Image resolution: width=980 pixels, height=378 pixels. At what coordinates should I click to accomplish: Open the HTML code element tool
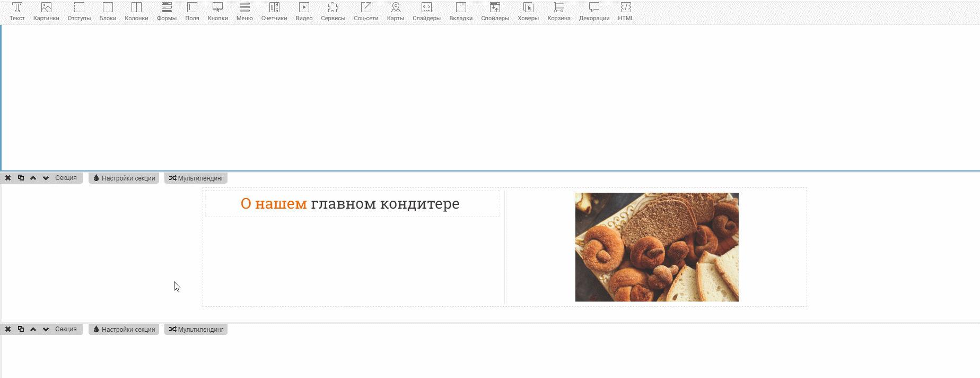click(626, 12)
